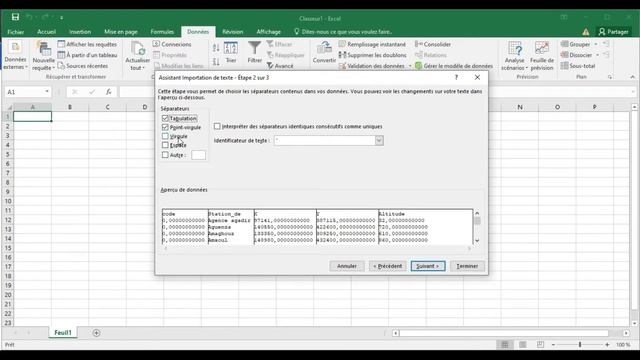Switch to Normal view status icon
Image resolution: width=640 pixels, height=360 pixels.
pyautogui.click(x=505, y=345)
